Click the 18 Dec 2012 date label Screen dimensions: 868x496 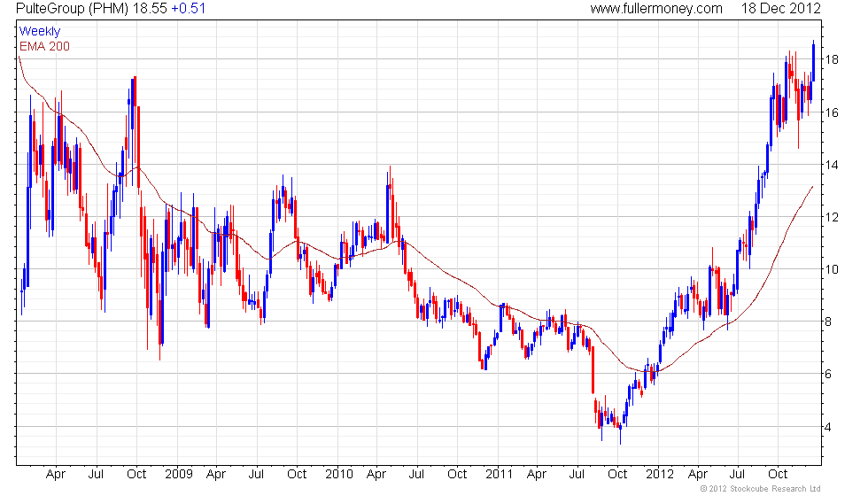tap(780, 8)
